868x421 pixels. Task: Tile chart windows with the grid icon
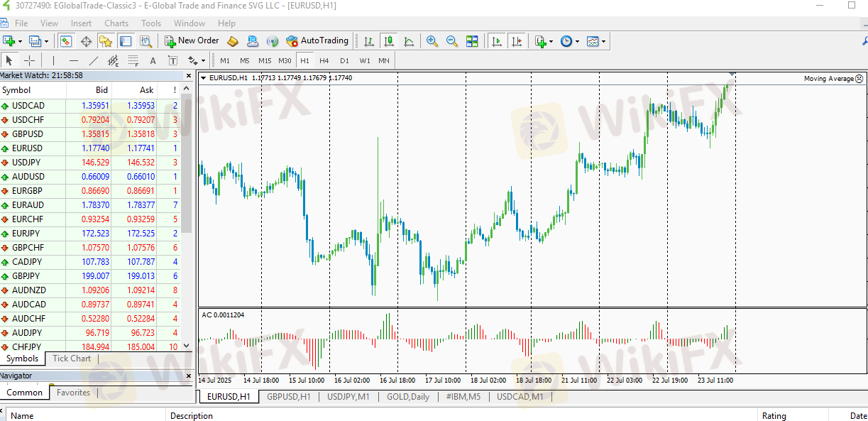click(x=472, y=41)
